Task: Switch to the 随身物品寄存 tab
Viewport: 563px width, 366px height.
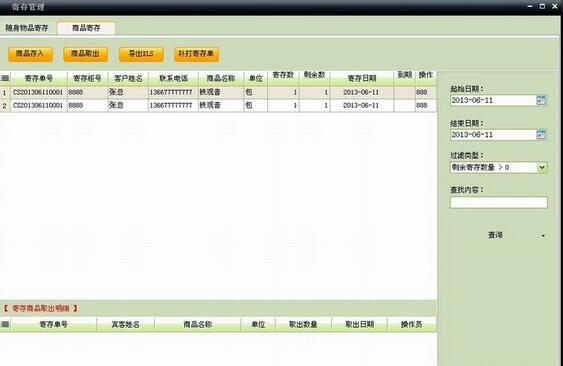Action: click(27, 28)
